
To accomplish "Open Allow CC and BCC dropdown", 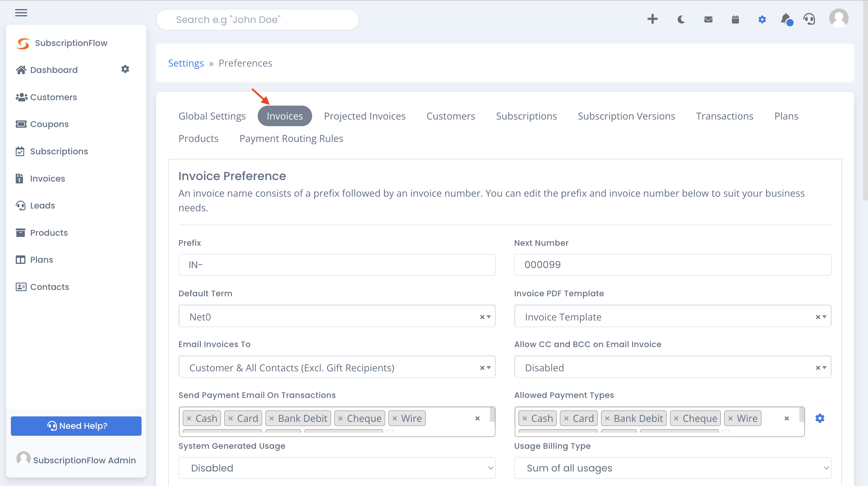I will click(673, 367).
